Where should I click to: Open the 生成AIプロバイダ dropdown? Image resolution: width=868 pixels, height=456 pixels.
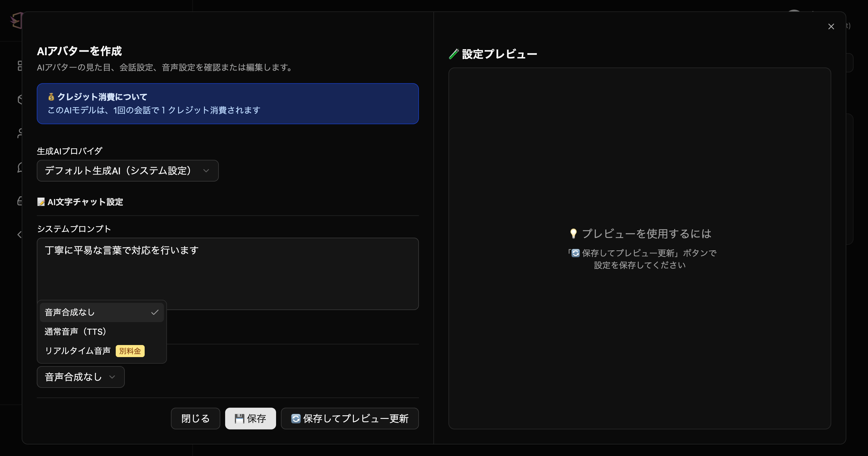127,171
